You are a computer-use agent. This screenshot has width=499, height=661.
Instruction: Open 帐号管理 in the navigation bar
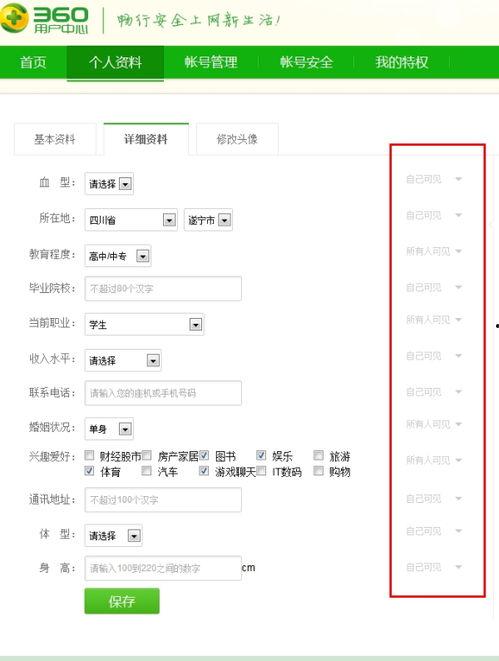[x=211, y=62]
